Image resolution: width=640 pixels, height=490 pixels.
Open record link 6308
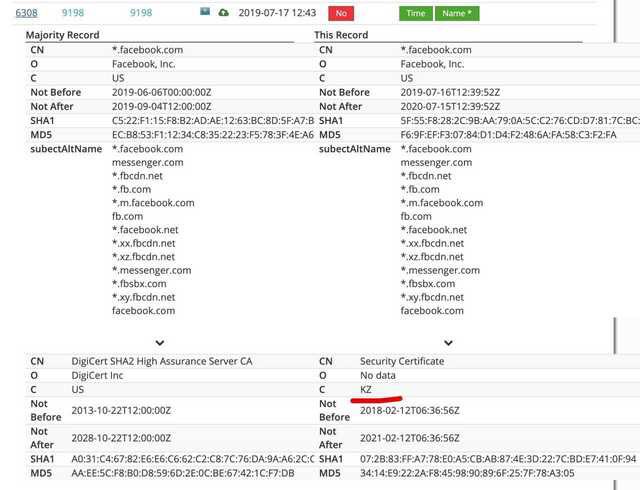click(27, 13)
